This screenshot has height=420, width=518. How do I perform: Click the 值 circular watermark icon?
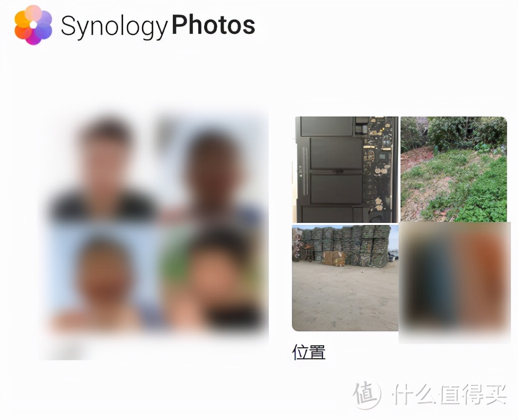367,395
